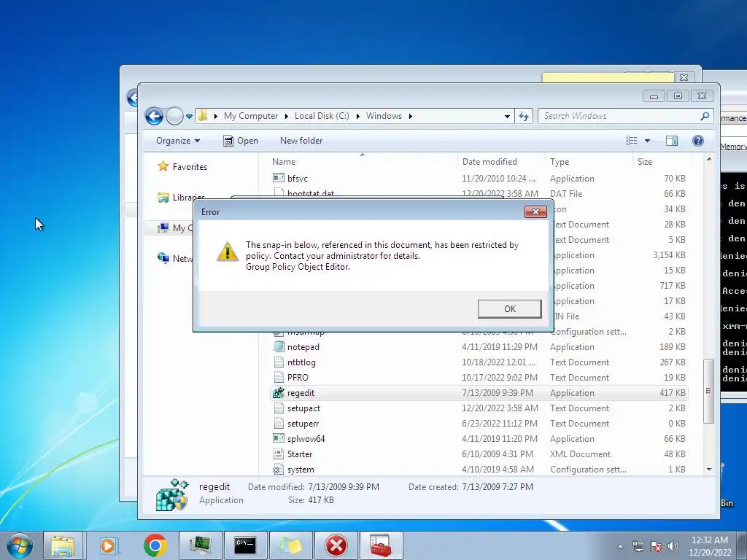Image resolution: width=747 pixels, height=560 pixels.
Task: Sort by the Type column
Action: pos(560,161)
